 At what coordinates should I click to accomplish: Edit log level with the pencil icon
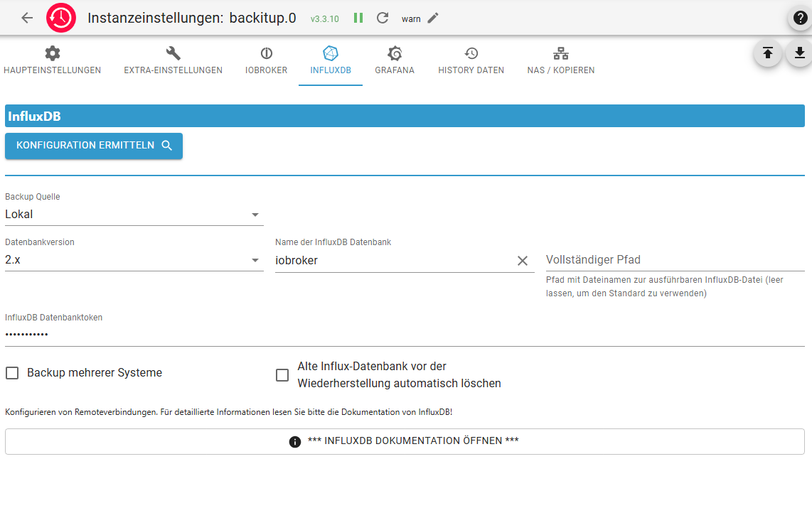pyautogui.click(x=433, y=18)
